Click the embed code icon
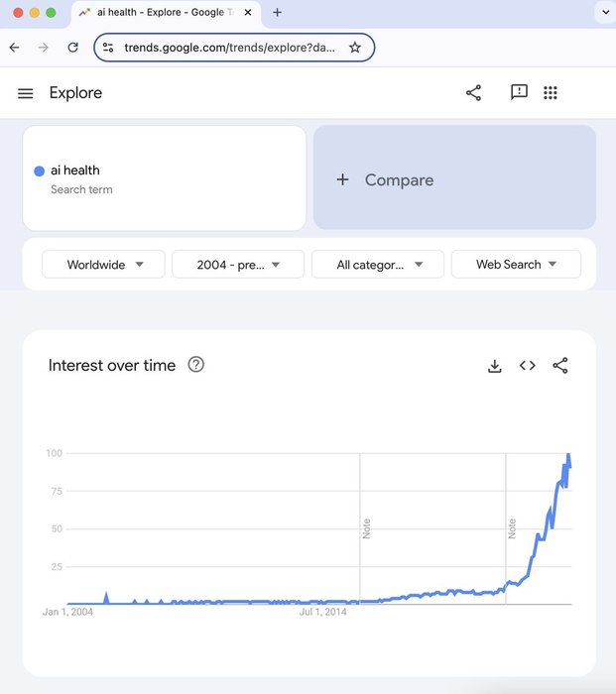The image size is (616, 694). [x=528, y=366]
